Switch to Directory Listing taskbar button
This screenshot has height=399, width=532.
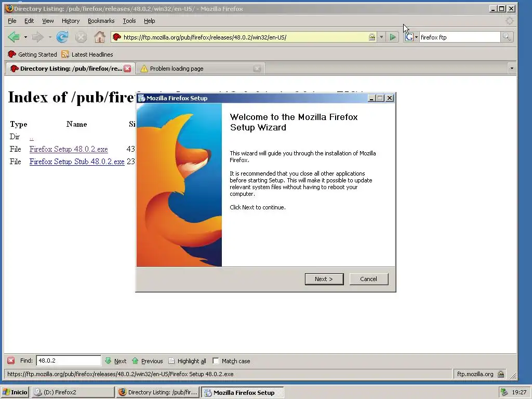[158, 392]
